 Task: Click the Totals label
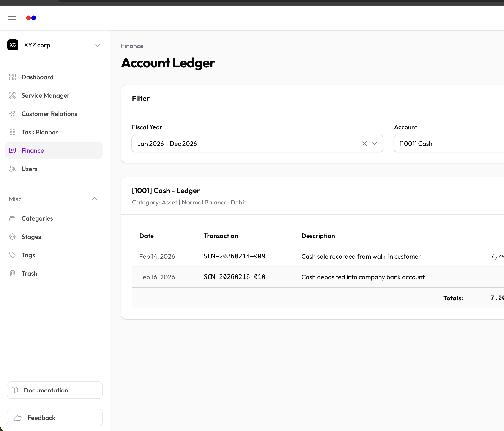coord(453,298)
